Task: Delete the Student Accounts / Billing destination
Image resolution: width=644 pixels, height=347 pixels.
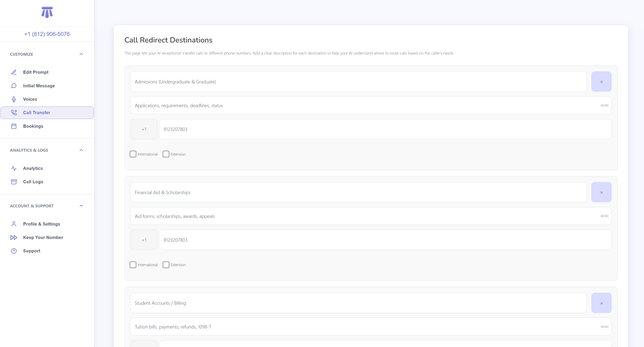Action: (x=601, y=303)
